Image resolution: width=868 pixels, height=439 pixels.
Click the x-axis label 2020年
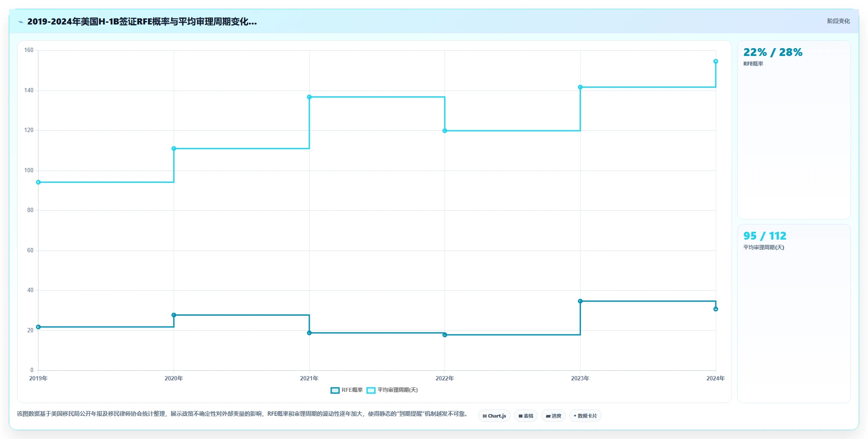[x=174, y=378]
